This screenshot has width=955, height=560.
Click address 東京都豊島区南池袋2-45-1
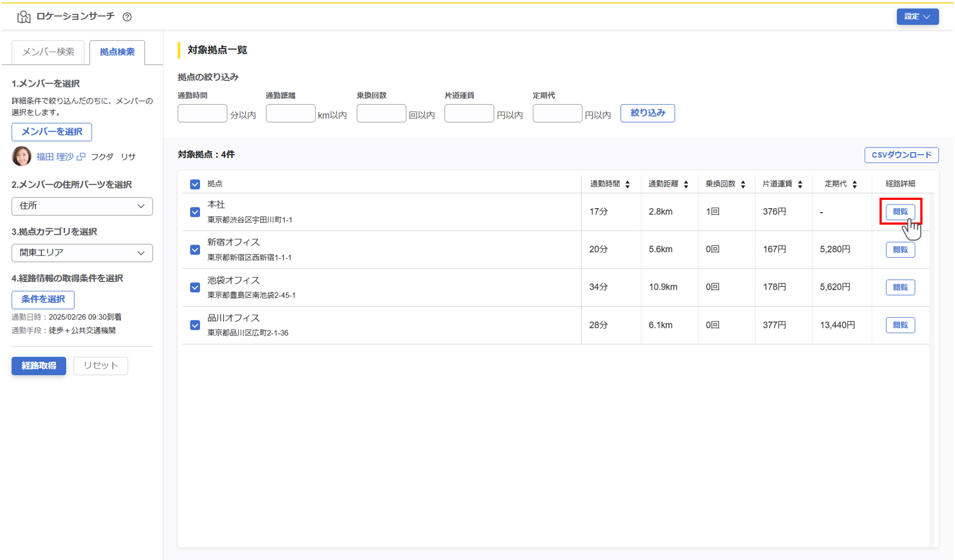251,295
